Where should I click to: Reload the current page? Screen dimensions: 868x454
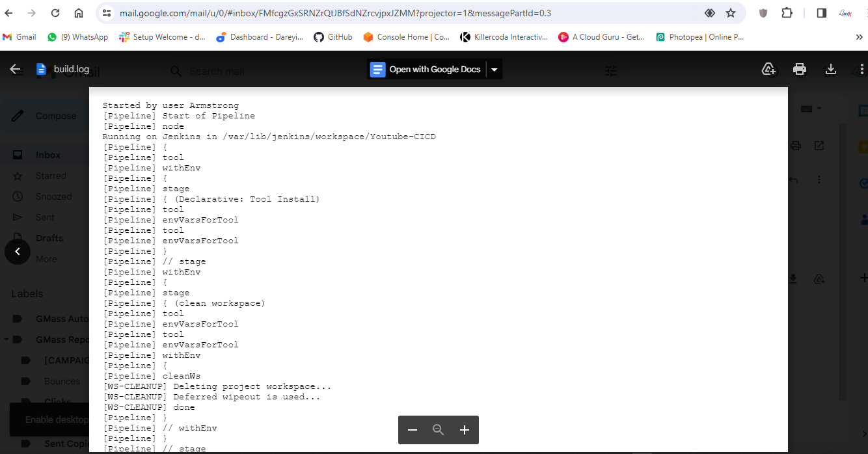[55, 13]
